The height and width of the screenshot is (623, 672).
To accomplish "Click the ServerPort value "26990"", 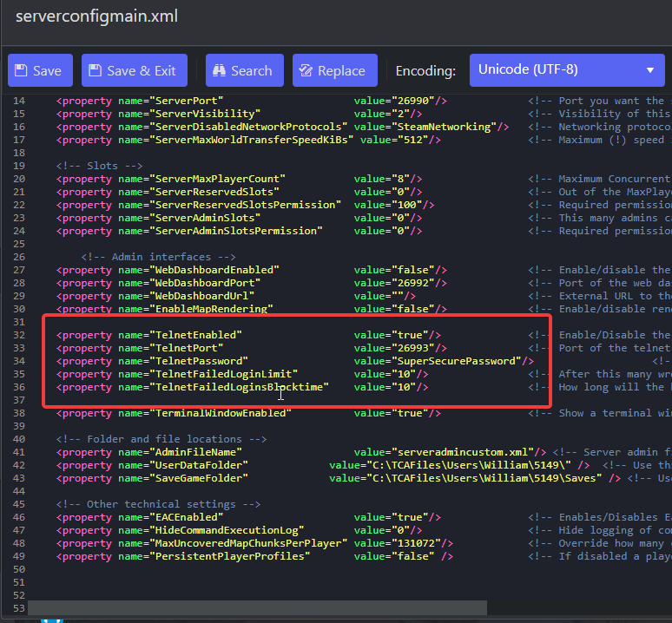I will point(413,101).
